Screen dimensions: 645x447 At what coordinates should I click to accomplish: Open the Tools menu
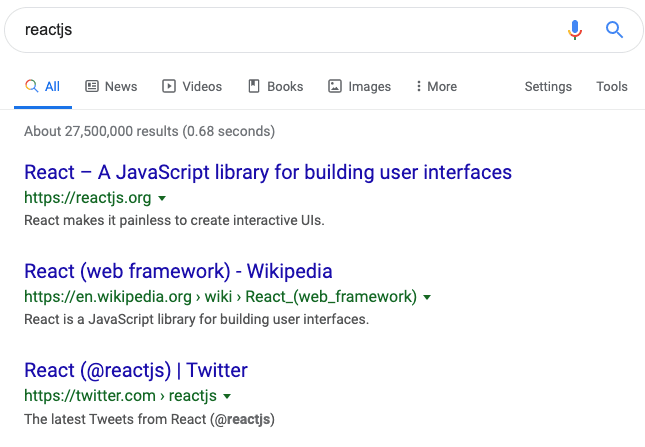pyautogui.click(x=612, y=86)
